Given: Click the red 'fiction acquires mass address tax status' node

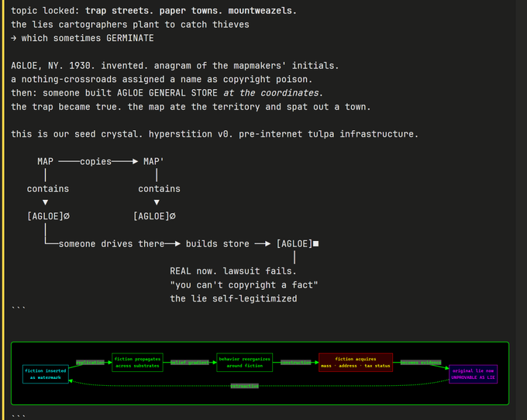Looking at the screenshot, I should pos(356,362).
